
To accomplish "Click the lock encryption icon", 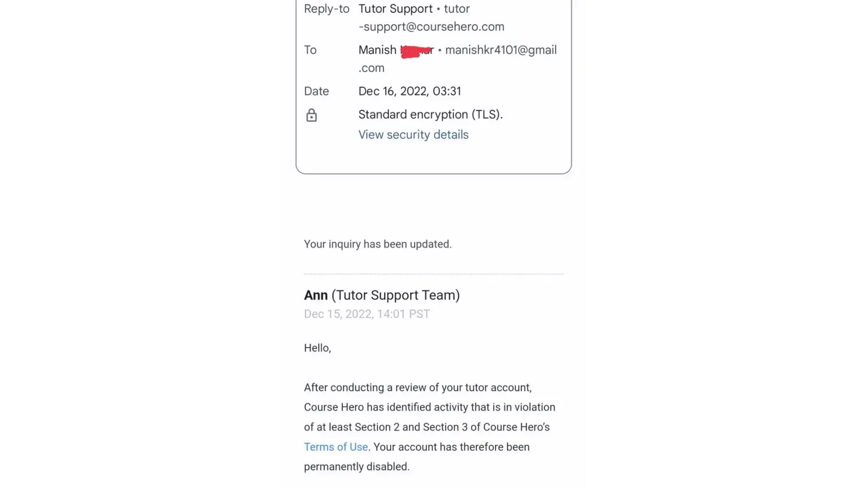I will pyautogui.click(x=311, y=115).
